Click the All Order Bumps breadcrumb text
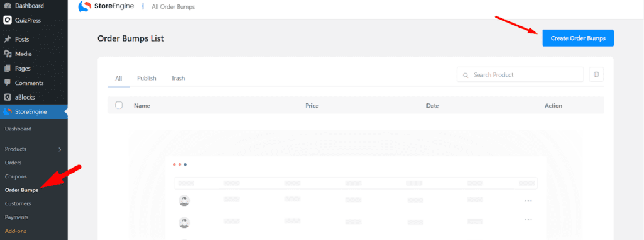 (x=174, y=7)
